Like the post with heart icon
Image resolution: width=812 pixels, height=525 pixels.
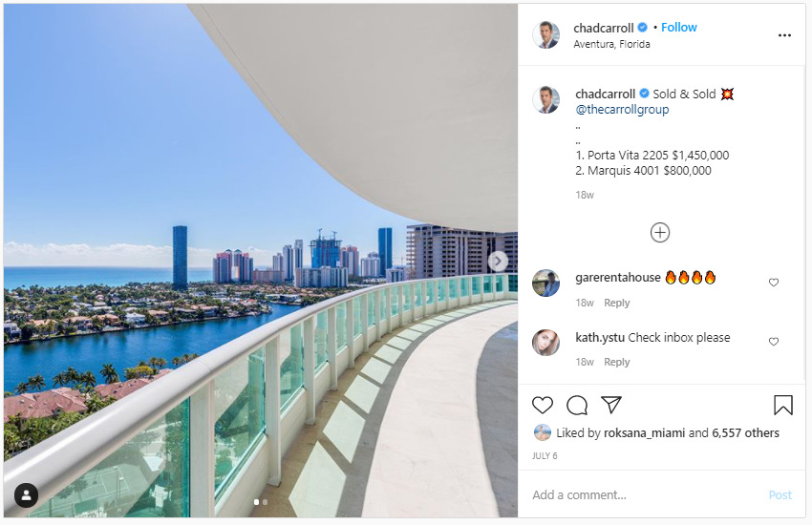(543, 405)
